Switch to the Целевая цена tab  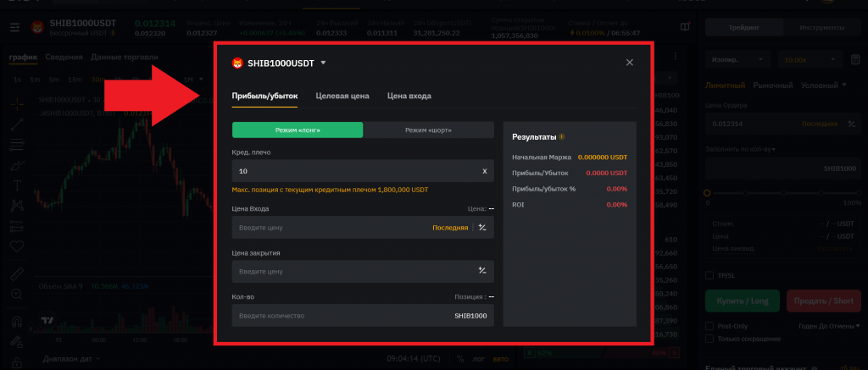[342, 96]
